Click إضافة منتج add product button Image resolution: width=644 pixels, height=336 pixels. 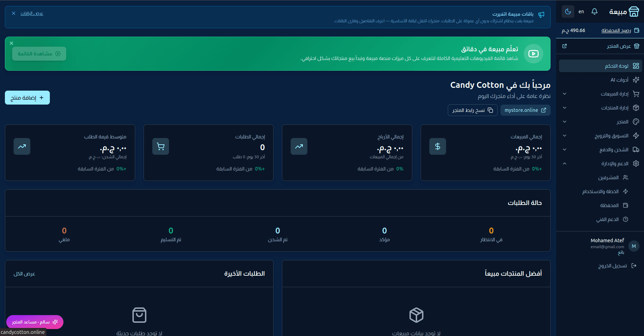pyautogui.click(x=27, y=98)
